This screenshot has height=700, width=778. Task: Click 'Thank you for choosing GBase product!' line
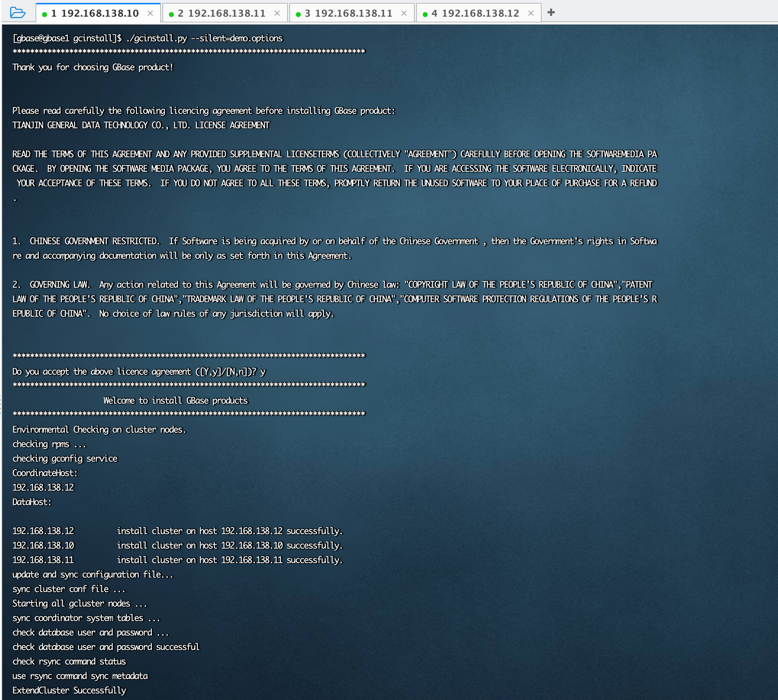tap(93, 67)
